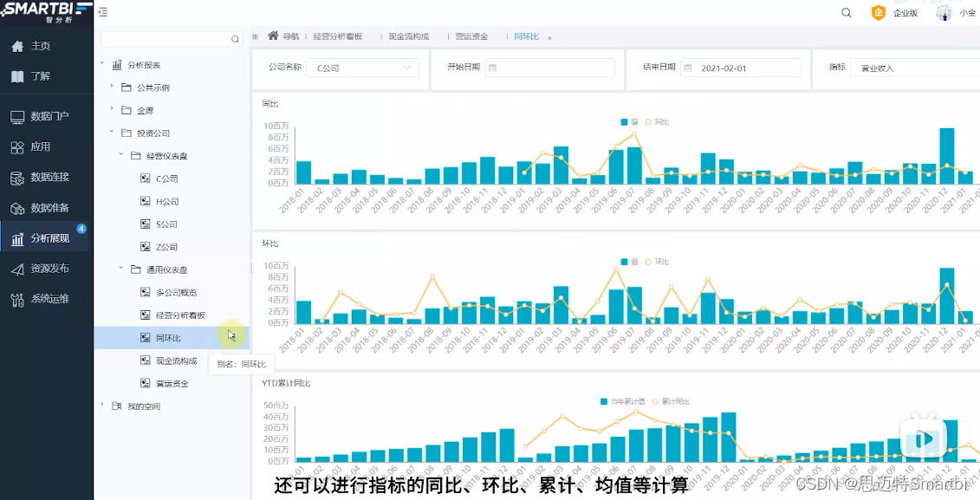Click the calendar icon in 开始日期 field
The width and height of the screenshot is (980, 500).
point(492,68)
